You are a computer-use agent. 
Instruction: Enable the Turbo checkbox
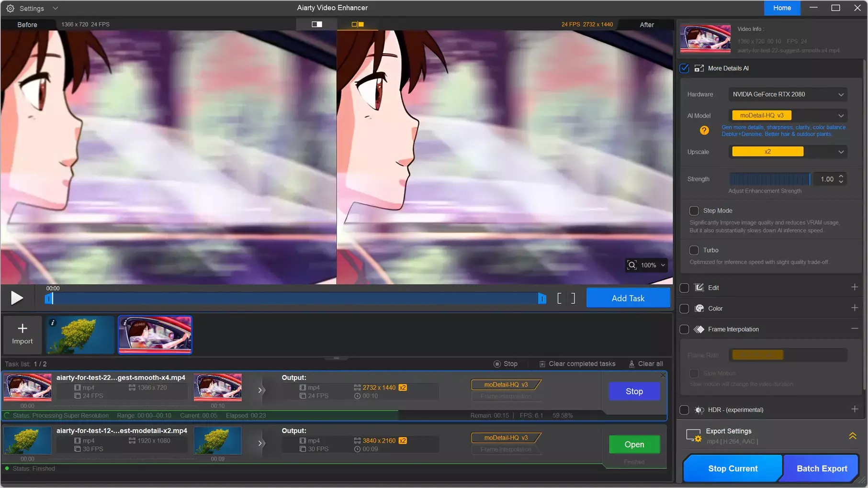(694, 250)
